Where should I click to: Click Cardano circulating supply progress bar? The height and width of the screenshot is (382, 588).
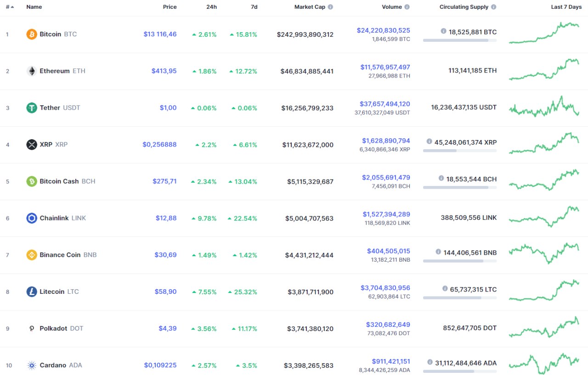(460, 371)
